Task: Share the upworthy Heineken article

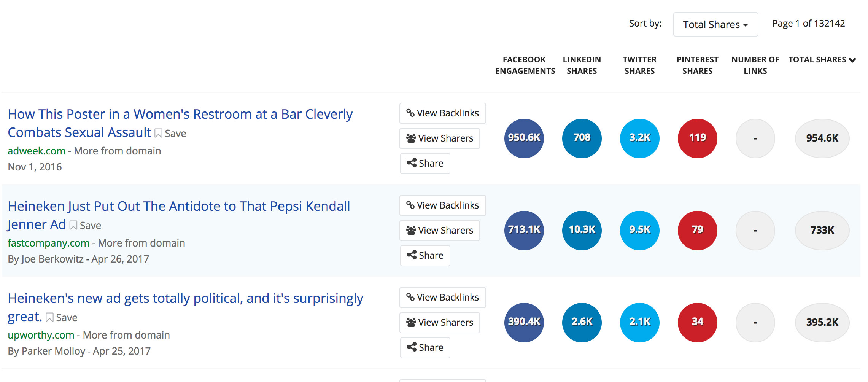Action: pyautogui.click(x=425, y=348)
